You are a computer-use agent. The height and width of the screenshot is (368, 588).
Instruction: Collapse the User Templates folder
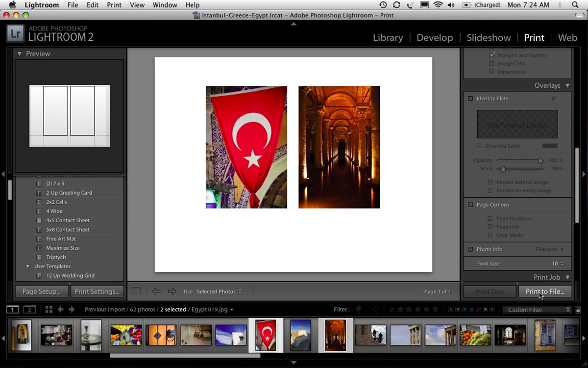[27, 266]
